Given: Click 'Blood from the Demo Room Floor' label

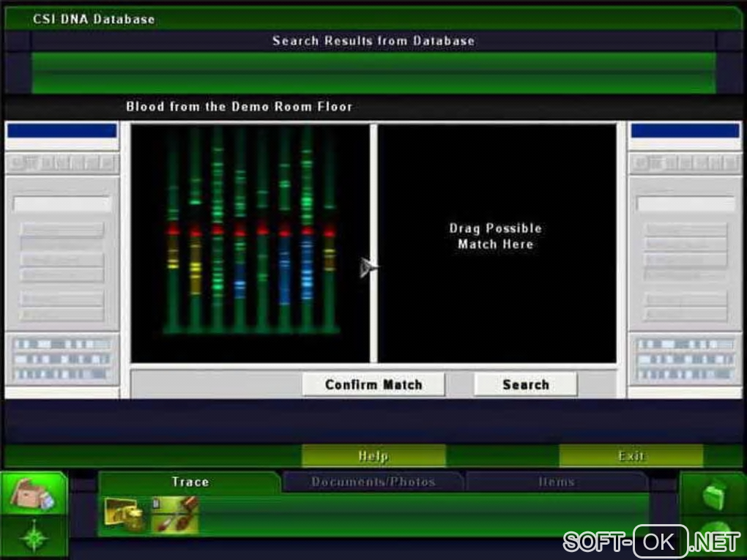Looking at the screenshot, I should [x=239, y=106].
